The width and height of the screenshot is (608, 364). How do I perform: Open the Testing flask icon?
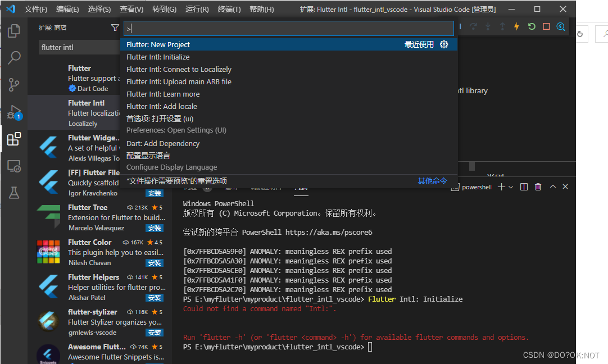[x=14, y=193]
